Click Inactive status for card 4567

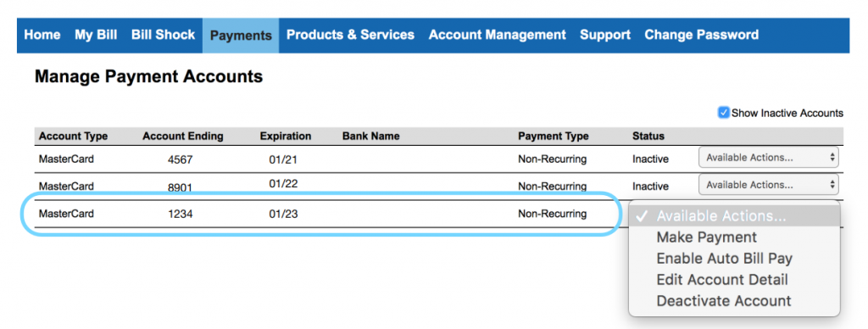pos(650,159)
